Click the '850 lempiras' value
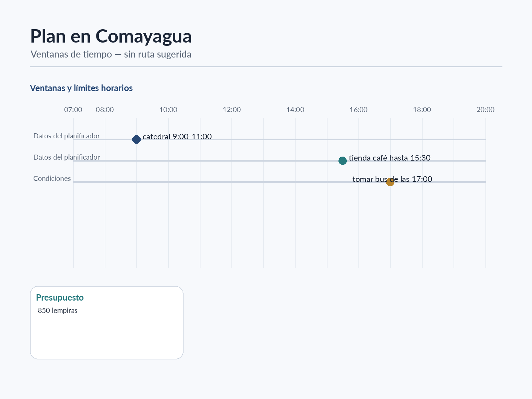Image resolution: width=532 pixels, height=399 pixels. (58, 311)
